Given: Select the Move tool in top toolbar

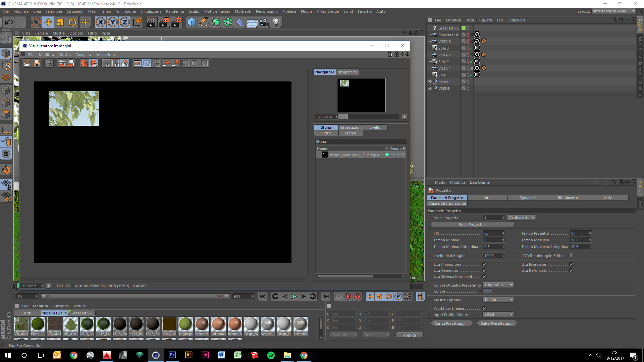Looking at the screenshot, I should point(48,22).
